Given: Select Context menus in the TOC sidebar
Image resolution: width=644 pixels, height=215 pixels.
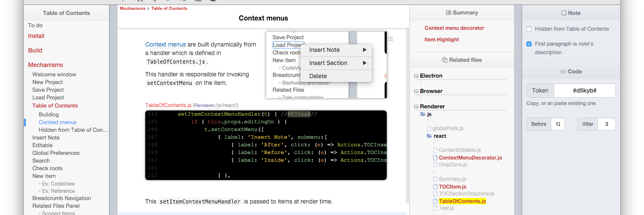Looking at the screenshot, I should coord(57,122).
